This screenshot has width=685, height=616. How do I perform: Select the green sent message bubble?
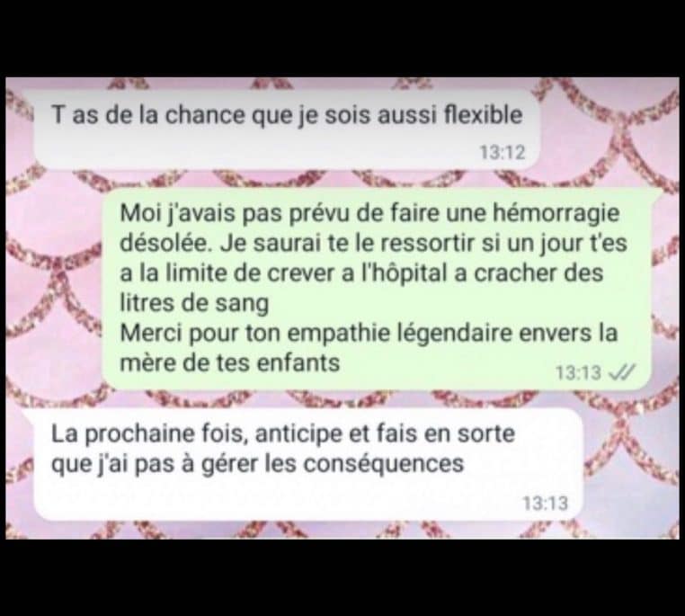click(x=377, y=290)
